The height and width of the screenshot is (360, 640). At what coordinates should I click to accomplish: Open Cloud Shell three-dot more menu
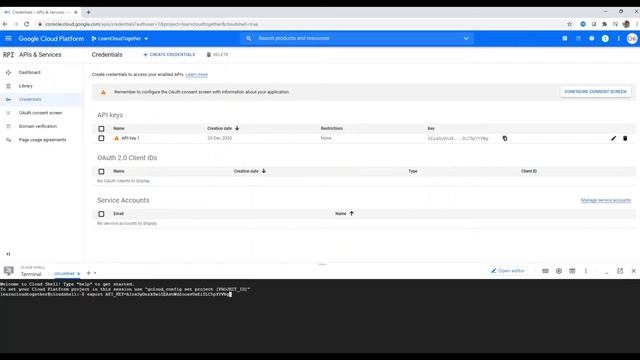click(586, 271)
